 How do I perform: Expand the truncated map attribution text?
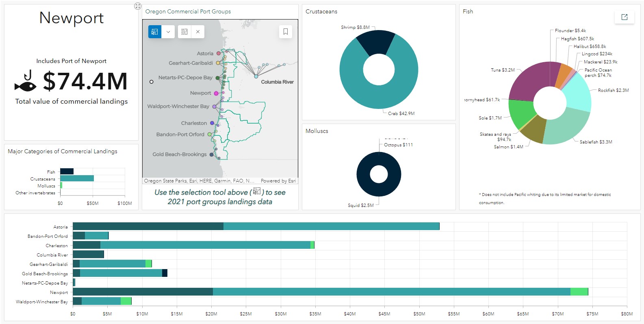(x=199, y=181)
